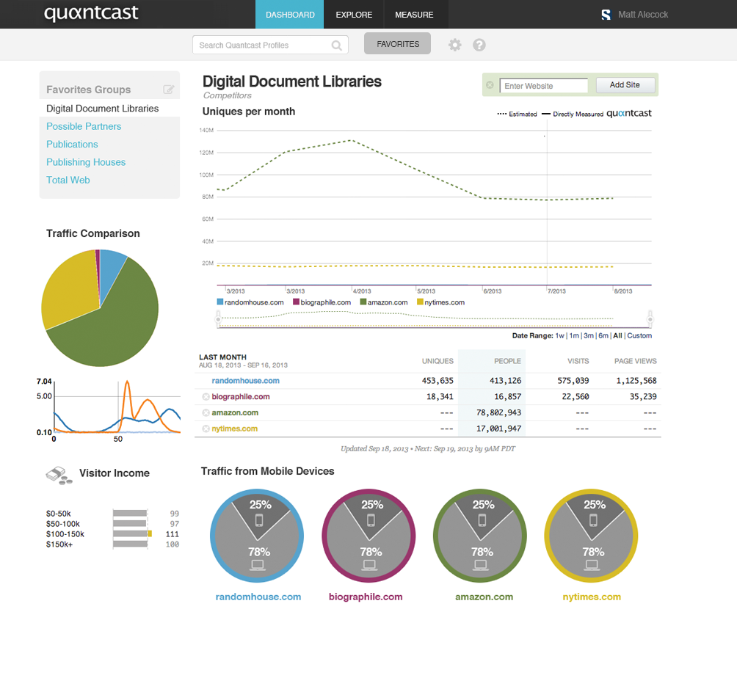Image resolution: width=737 pixels, height=700 pixels.
Task: Close the Enter Website box
Action: click(490, 85)
